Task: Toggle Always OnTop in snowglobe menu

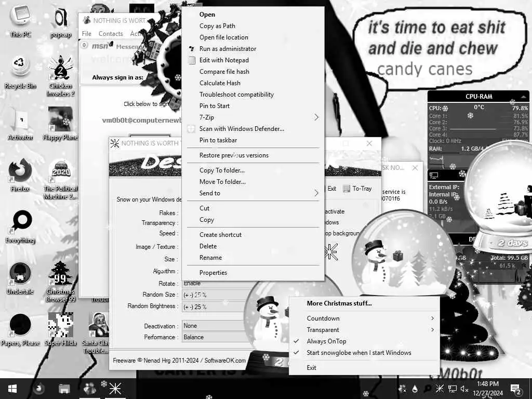Action: (364, 341)
